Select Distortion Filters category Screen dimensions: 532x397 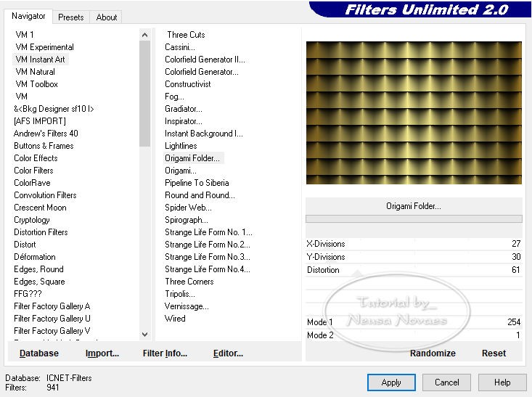[x=41, y=232]
